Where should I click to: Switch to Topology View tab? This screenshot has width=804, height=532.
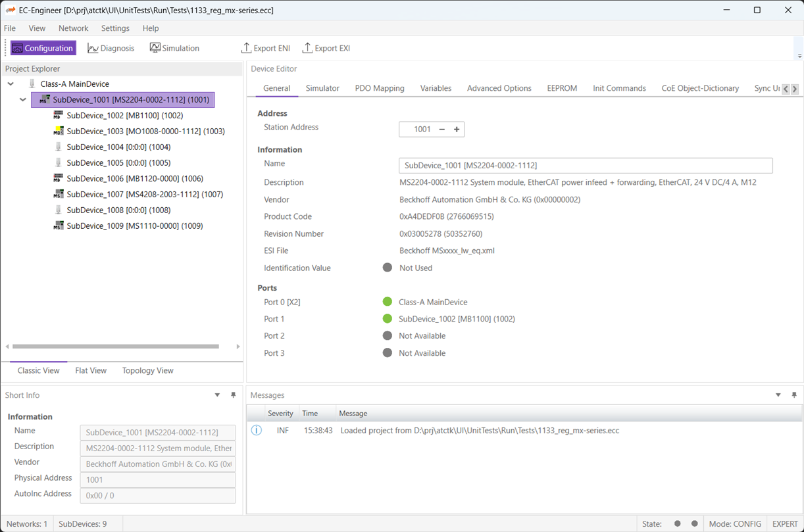pos(147,370)
